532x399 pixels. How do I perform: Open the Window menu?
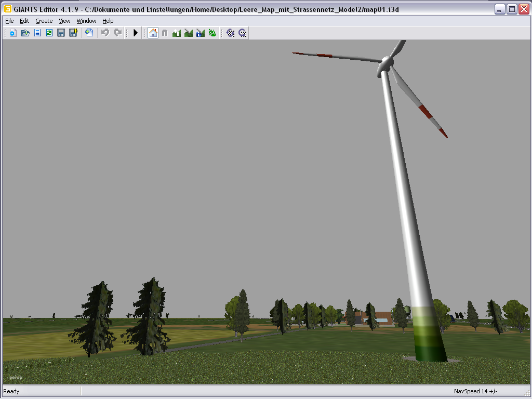coord(87,21)
